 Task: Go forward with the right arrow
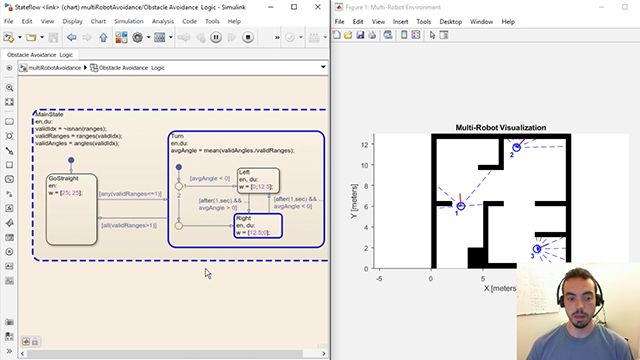click(87, 38)
